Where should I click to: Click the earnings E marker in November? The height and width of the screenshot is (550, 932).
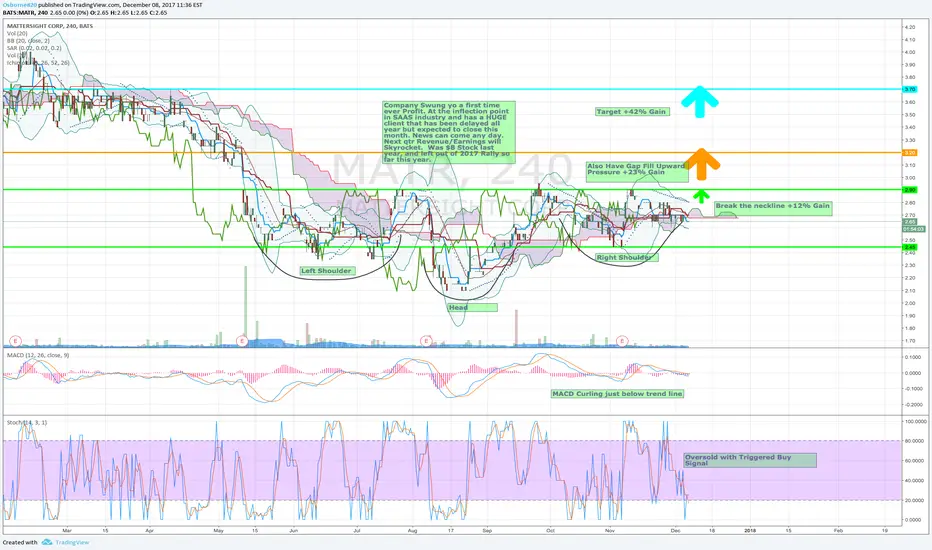(x=622, y=341)
